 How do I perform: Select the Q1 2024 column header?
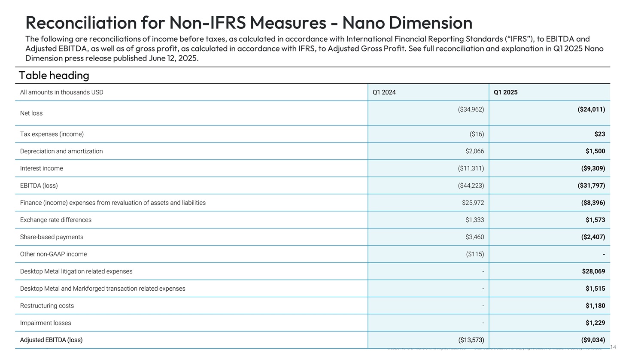[384, 92]
